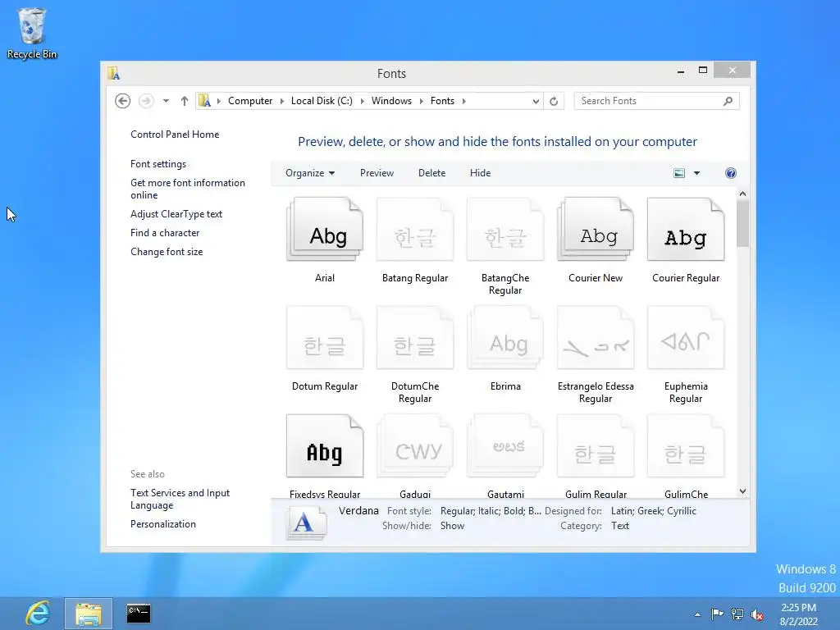Open Adjust ClearType text link
Image resolution: width=840 pixels, height=630 pixels.
tap(176, 214)
